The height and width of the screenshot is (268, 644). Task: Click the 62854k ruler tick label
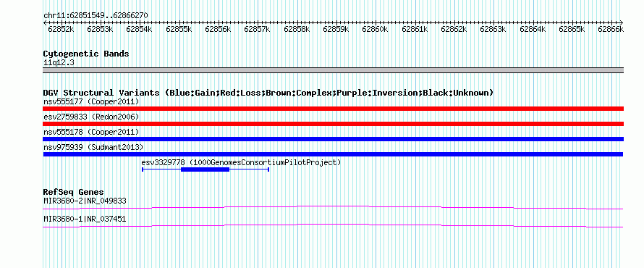click(139, 29)
